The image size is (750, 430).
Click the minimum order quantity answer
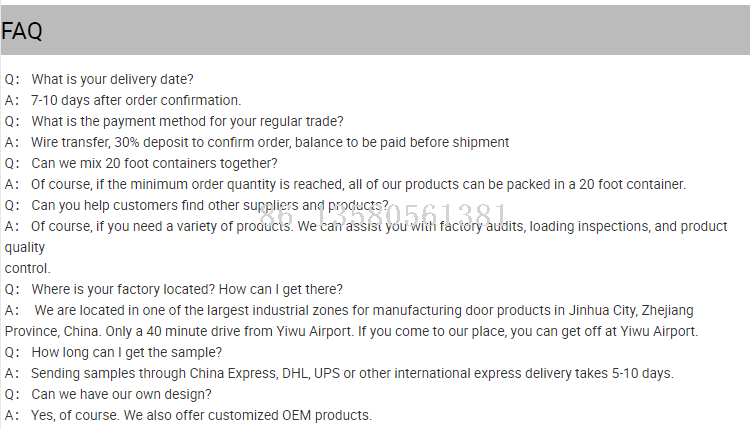click(358, 184)
